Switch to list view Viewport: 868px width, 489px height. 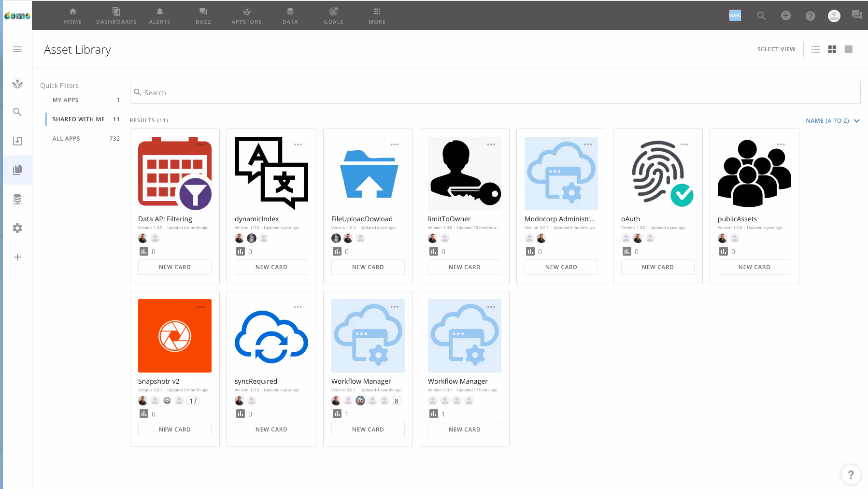point(816,49)
